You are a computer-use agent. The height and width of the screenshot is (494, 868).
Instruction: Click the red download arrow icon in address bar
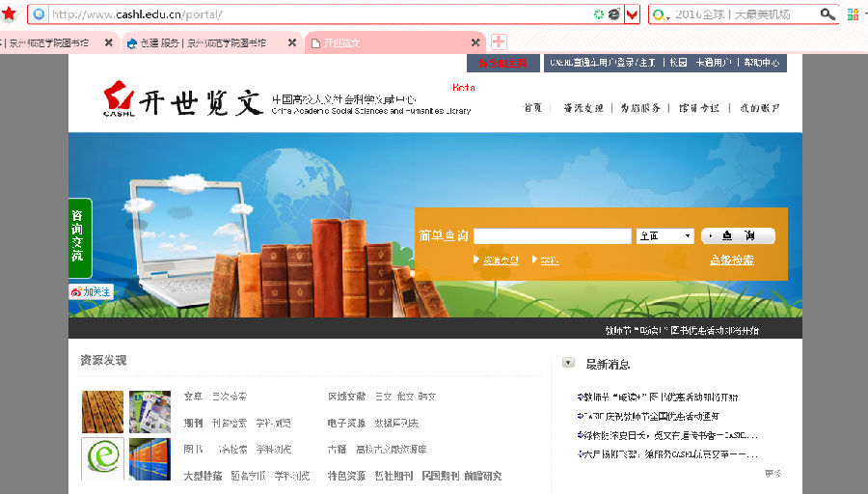632,14
